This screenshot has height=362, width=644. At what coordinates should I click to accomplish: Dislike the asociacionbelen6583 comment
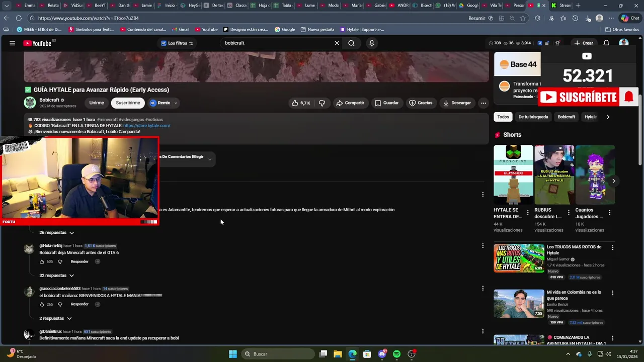60,304
